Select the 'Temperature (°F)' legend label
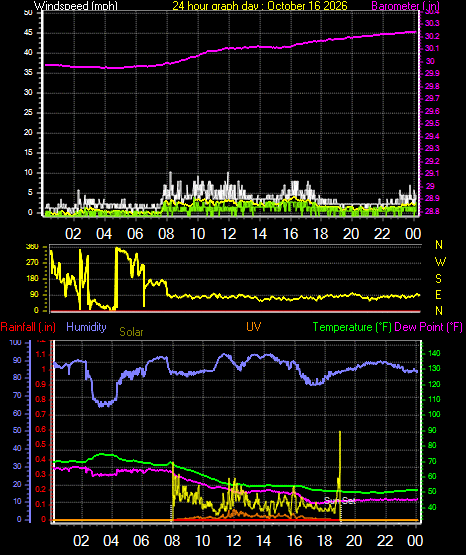The image size is (466, 555). point(352,327)
